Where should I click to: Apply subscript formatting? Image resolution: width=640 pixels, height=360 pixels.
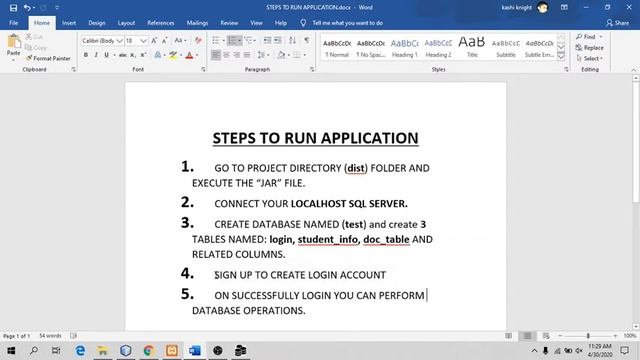click(133, 55)
